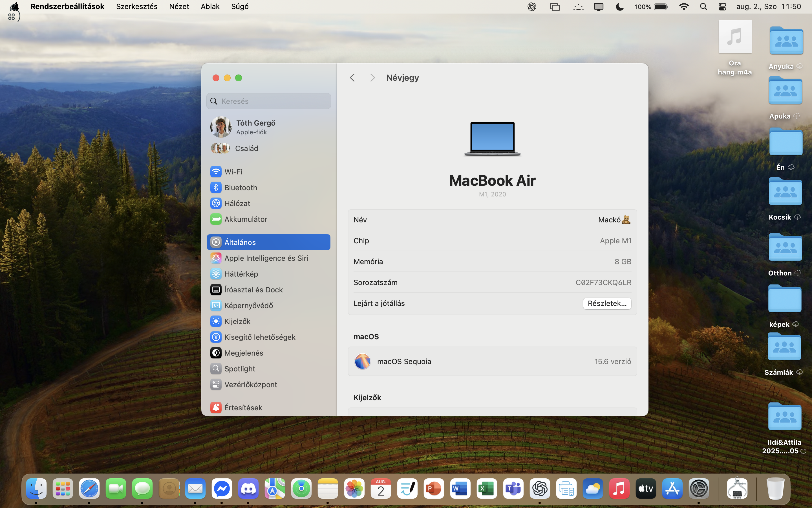
Task: Click ChatGPT icon in menu bar
Action: (531, 7)
